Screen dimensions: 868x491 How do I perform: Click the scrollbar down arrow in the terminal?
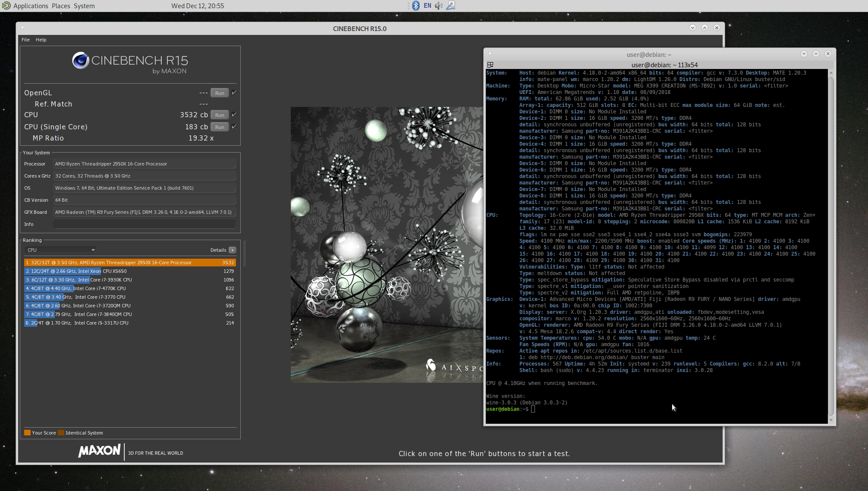[831, 419]
